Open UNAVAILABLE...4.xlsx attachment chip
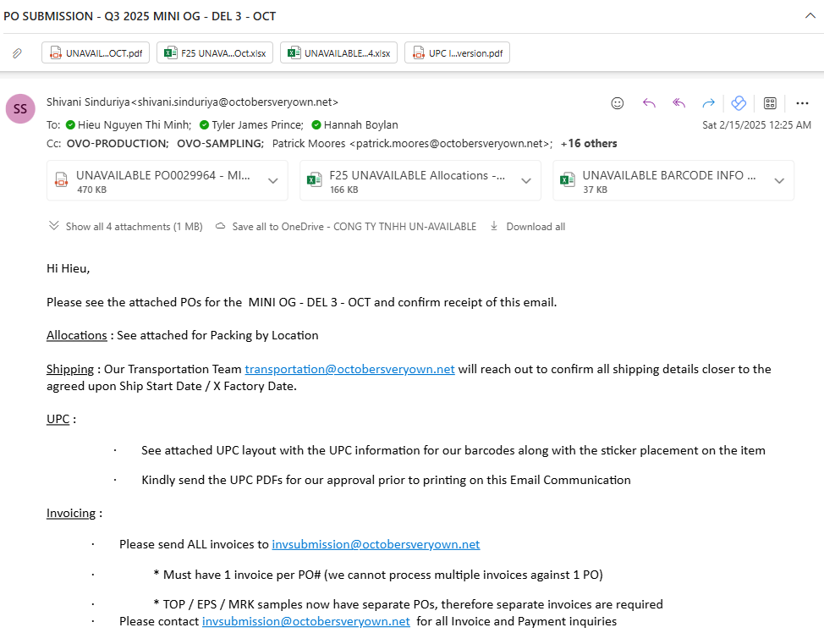Viewport: 824px width, 644px height. point(339,52)
